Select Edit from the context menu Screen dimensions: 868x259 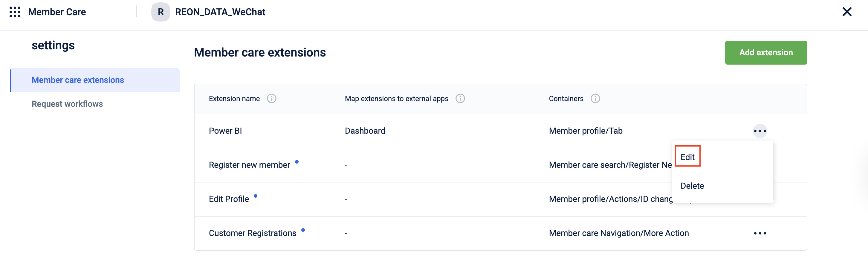[x=687, y=157]
